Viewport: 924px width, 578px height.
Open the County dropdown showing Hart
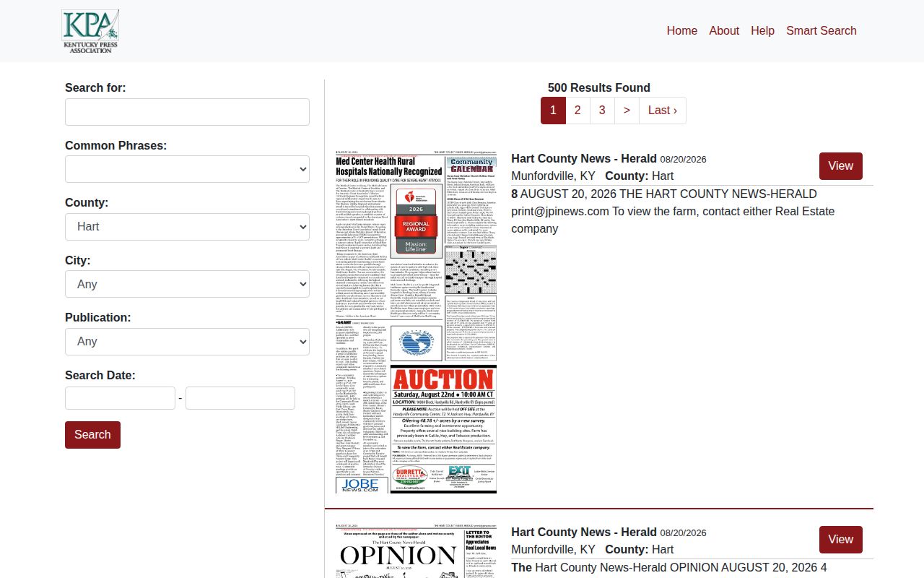[187, 227]
